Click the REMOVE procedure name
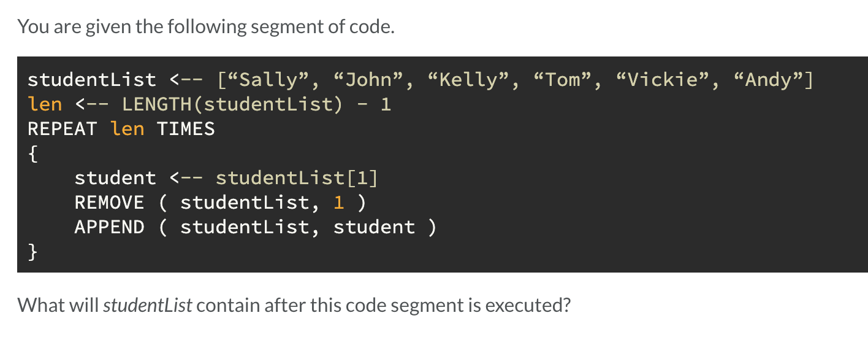This screenshot has height=345, width=868. [x=109, y=203]
